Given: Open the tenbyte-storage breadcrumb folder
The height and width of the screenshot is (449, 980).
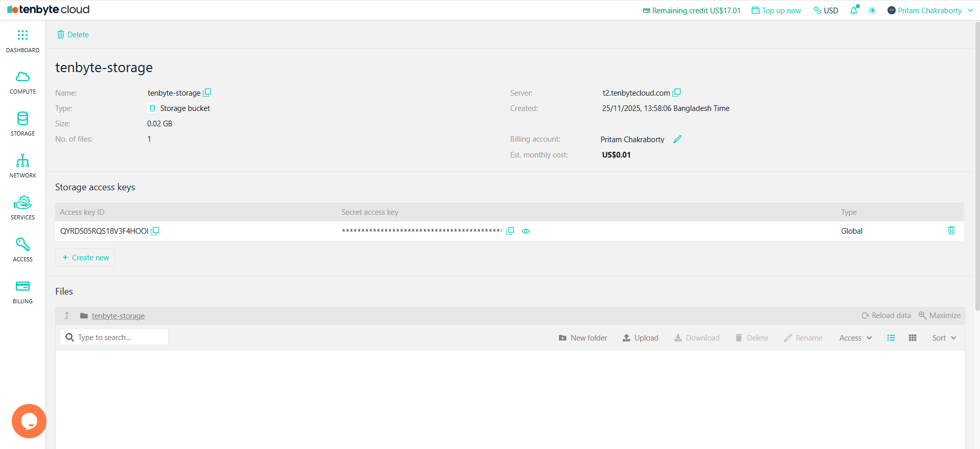Looking at the screenshot, I should (118, 316).
